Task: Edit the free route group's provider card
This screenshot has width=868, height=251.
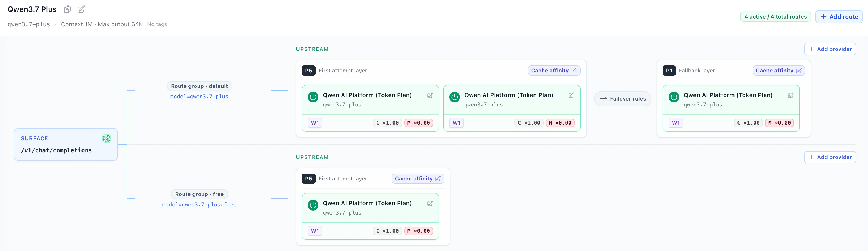Action: pos(430,204)
